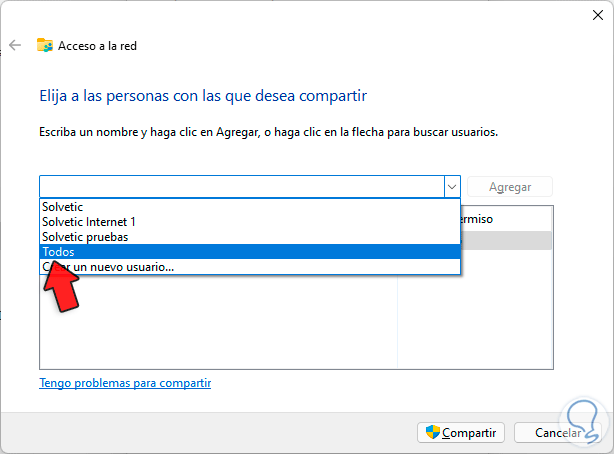Click the network access folder icon
Screen dimensions: 614x454
click(45, 45)
